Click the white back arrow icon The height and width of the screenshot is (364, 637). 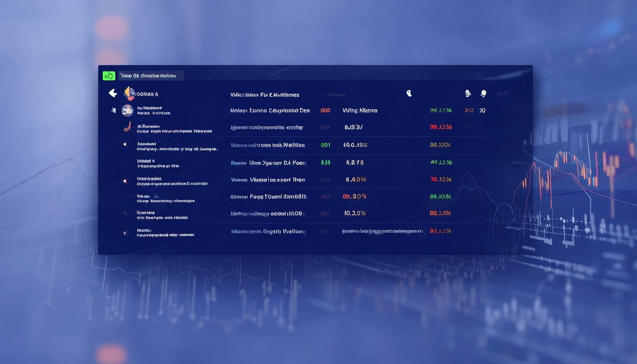point(113,93)
